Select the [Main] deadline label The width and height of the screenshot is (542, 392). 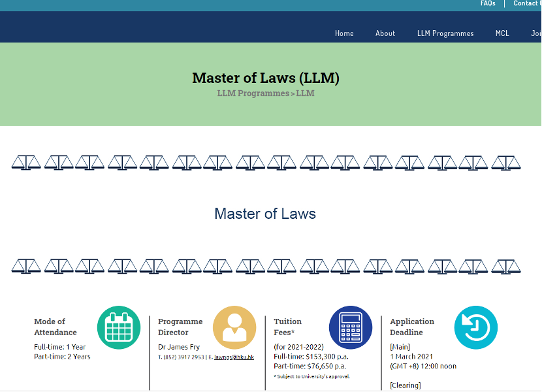tap(400, 347)
